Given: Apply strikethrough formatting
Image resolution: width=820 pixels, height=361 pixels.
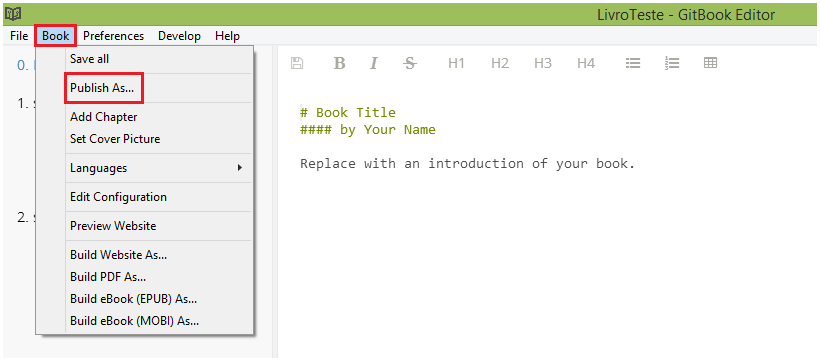Looking at the screenshot, I should coord(411,63).
